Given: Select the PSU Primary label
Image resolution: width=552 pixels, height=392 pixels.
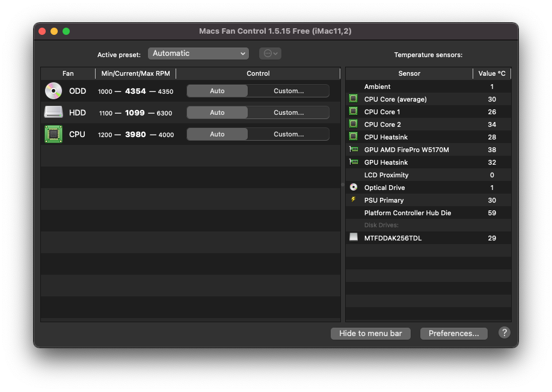Looking at the screenshot, I should pos(384,200).
